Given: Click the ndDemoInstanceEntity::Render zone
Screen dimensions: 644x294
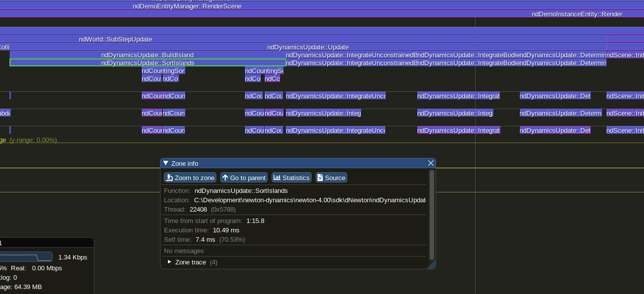Looking at the screenshot, I should coord(577,14).
